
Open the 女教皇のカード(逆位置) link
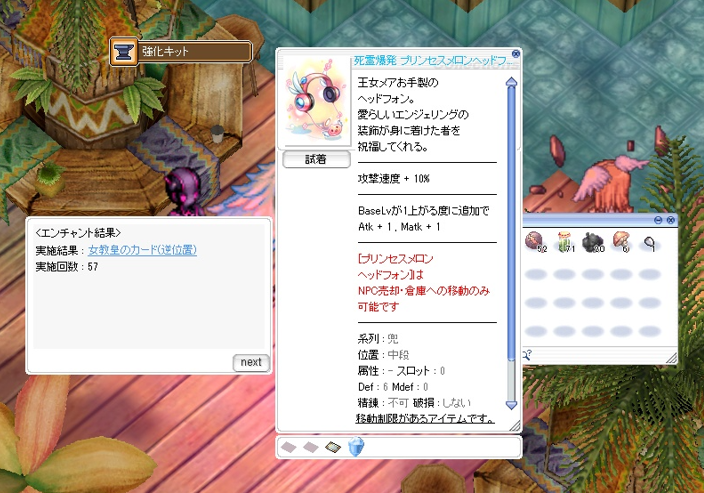point(142,250)
